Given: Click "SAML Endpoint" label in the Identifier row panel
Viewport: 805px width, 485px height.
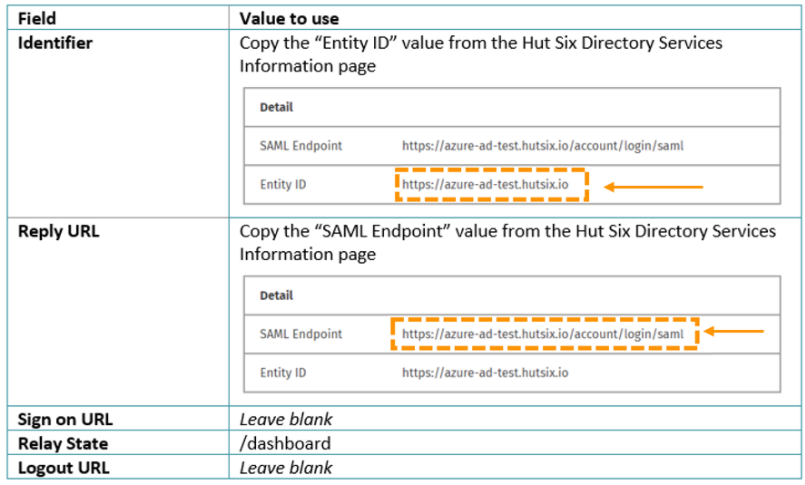Looking at the screenshot, I should point(301,146).
